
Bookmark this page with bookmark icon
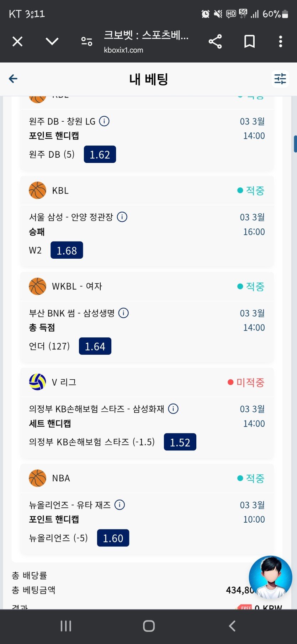pyautogui.click(x=249, y=42)
